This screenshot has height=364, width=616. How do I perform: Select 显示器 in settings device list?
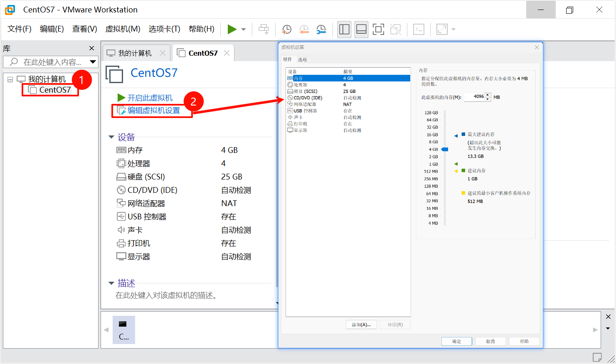pos(348,130)
